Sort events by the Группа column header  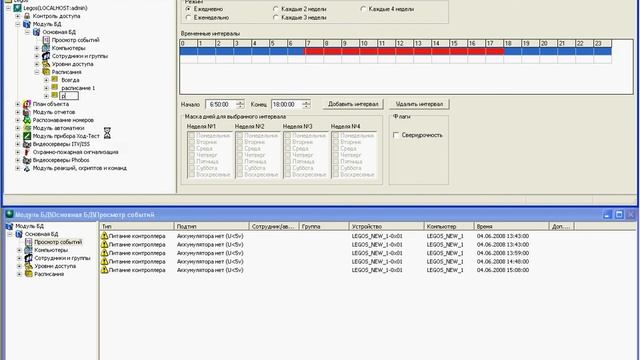(x=324, y=226)
